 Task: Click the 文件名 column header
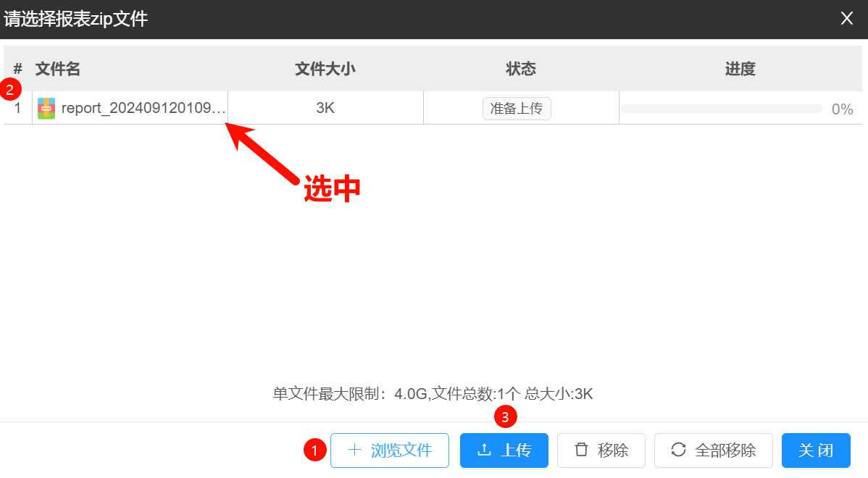(58, 69)
